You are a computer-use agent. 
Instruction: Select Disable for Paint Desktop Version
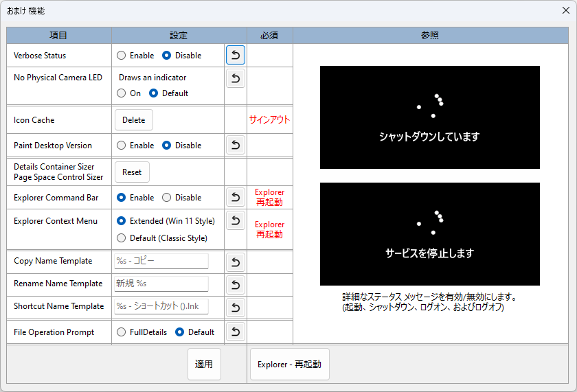click(x=182, y=146)
